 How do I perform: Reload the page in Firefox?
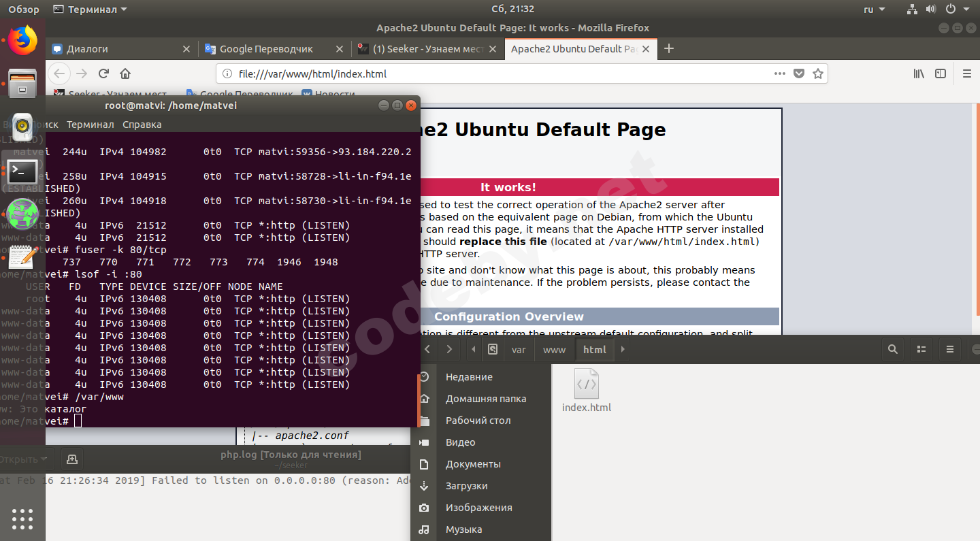(103, 73)
